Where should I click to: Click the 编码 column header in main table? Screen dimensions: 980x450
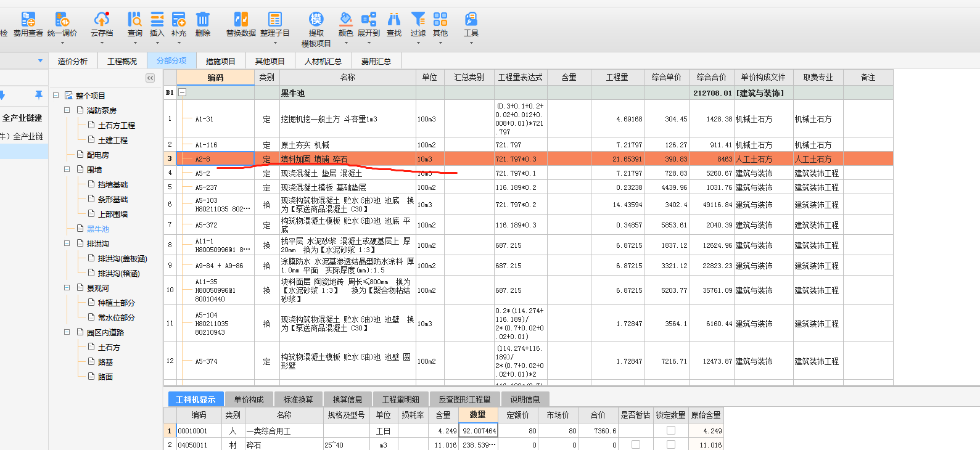pos(215,77)
